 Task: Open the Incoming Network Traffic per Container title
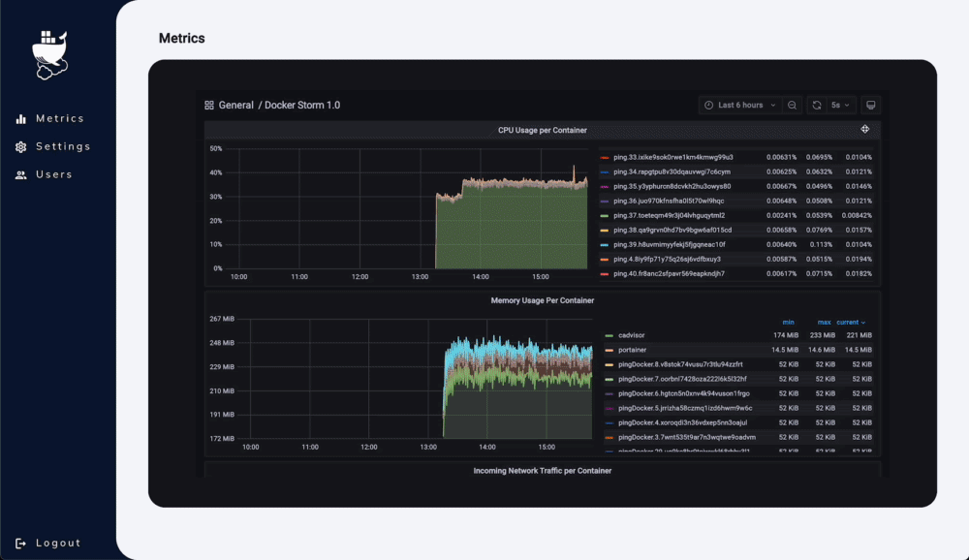coord(542,471)
